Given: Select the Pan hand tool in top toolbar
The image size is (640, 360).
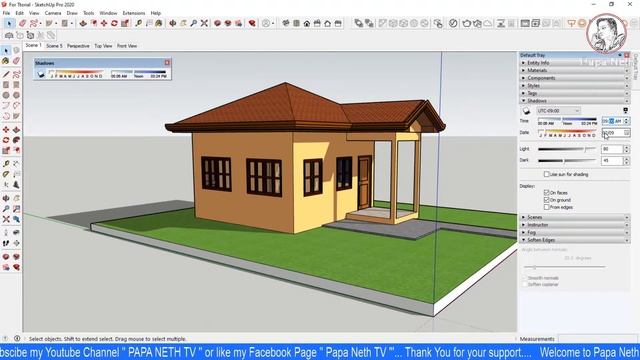Looking at the screenshot, I should click(x=183, y=24).
